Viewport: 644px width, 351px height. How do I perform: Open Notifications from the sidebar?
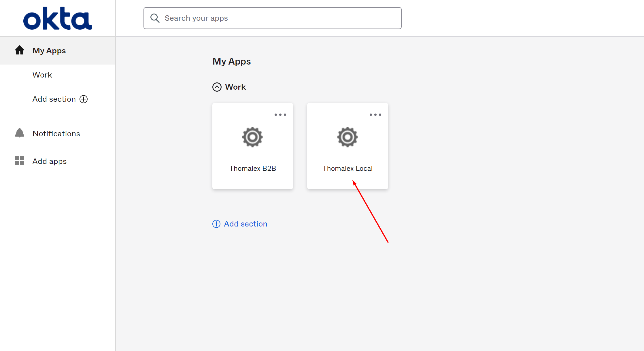pyautogui.click(x=56, y=134)
